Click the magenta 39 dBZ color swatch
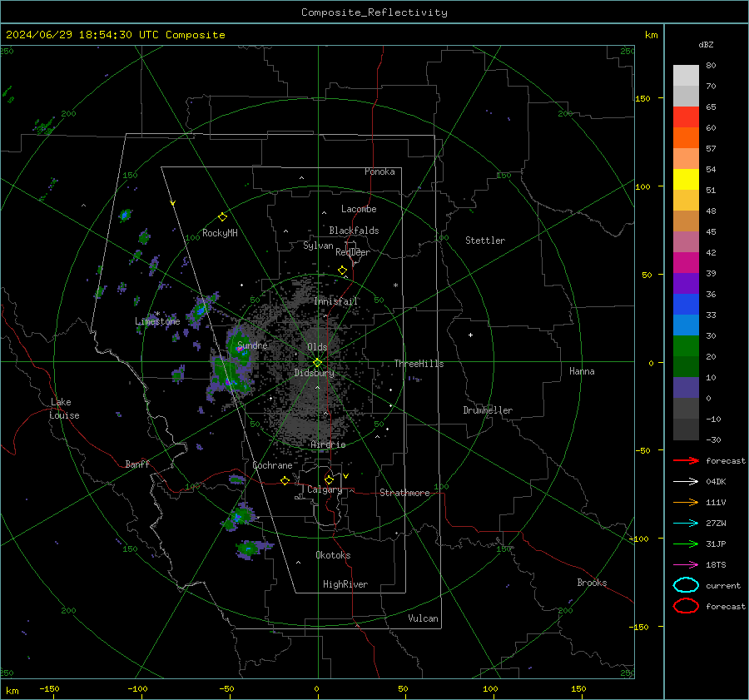 pos(686,262)
